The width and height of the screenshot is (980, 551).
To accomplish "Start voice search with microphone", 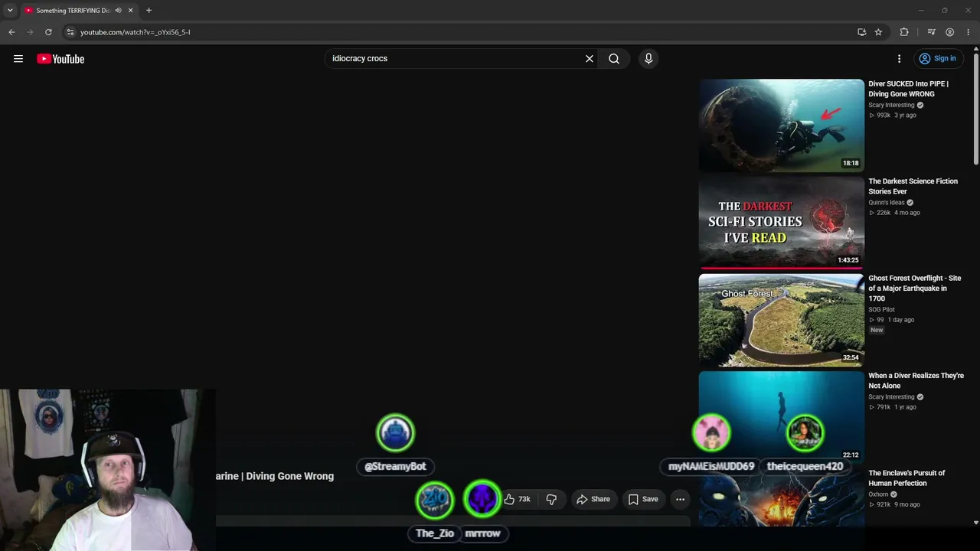I will click(x=648, y=59).
